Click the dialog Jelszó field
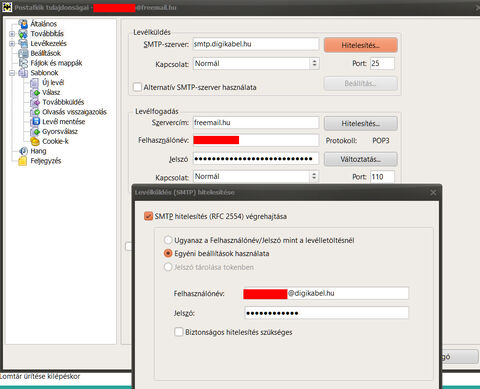480x389 pixels. click(x=326, y=313)
